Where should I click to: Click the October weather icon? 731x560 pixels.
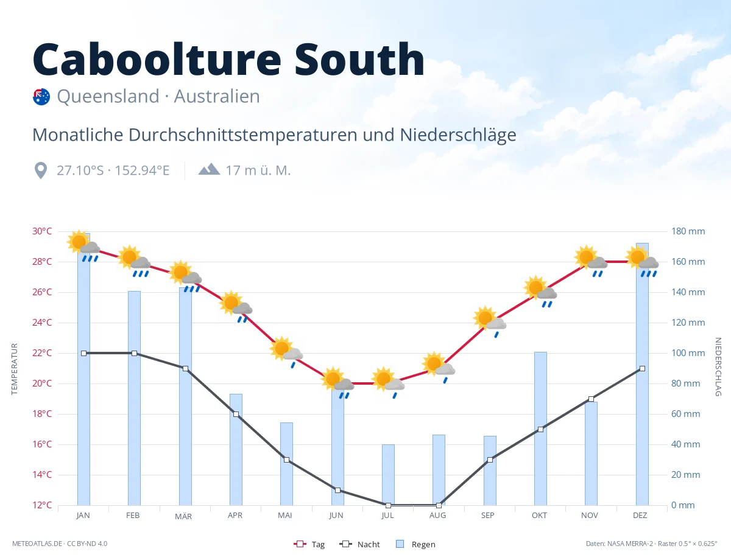click(541, 292)
